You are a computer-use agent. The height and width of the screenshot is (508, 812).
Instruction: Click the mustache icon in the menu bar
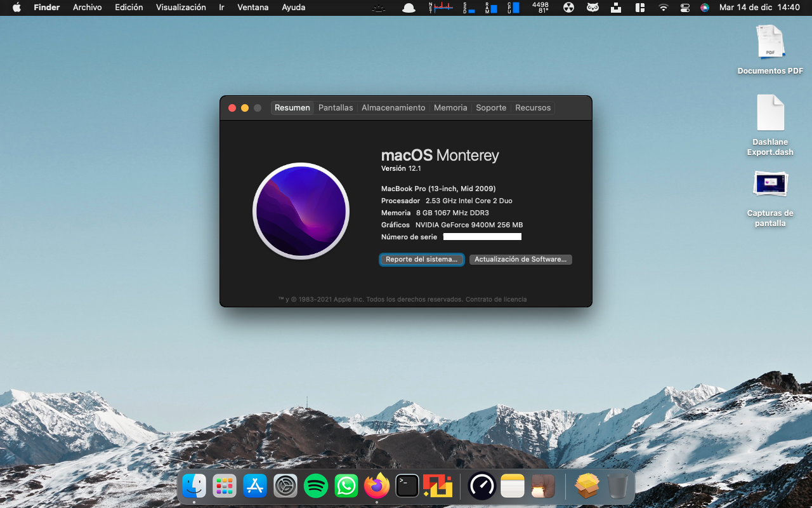(379, 8)
